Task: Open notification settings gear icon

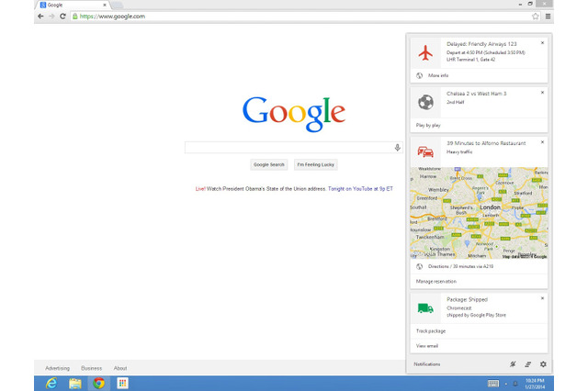Action: [x=543, y=364]
